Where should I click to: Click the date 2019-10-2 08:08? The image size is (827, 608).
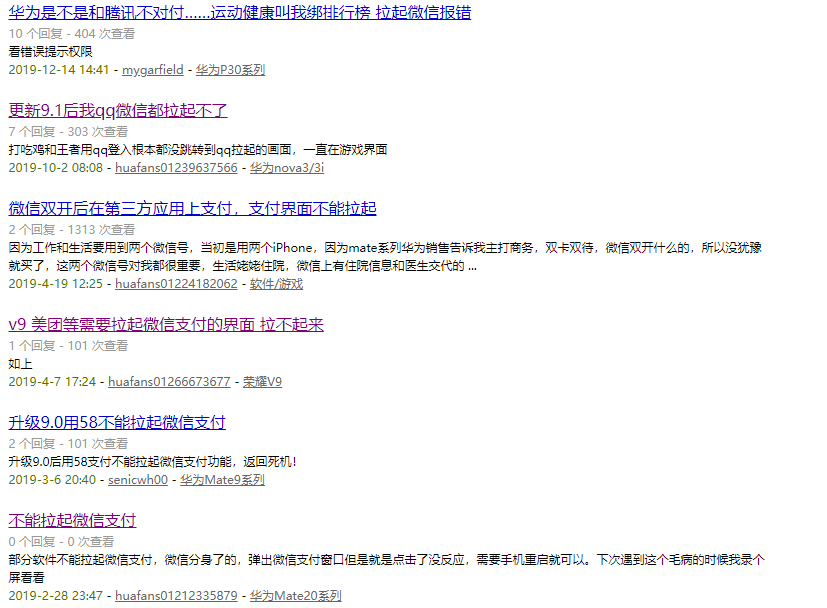[x=55, y=168]
